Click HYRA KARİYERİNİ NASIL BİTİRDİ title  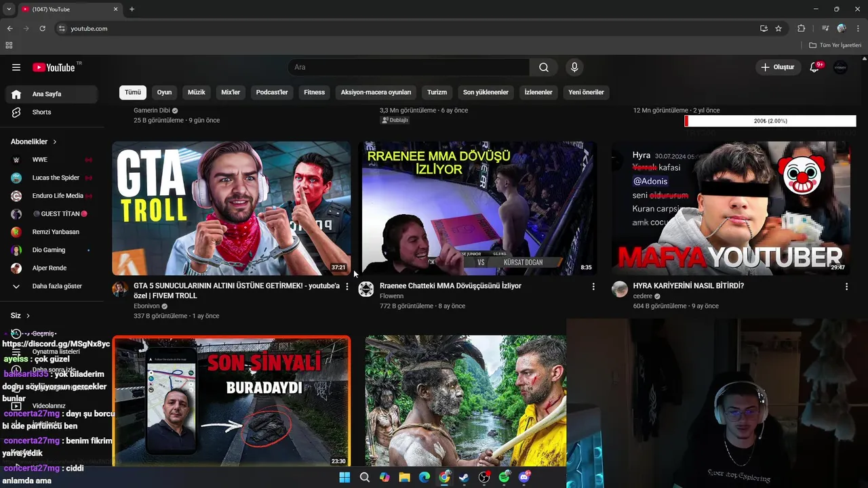click(688, 286)
